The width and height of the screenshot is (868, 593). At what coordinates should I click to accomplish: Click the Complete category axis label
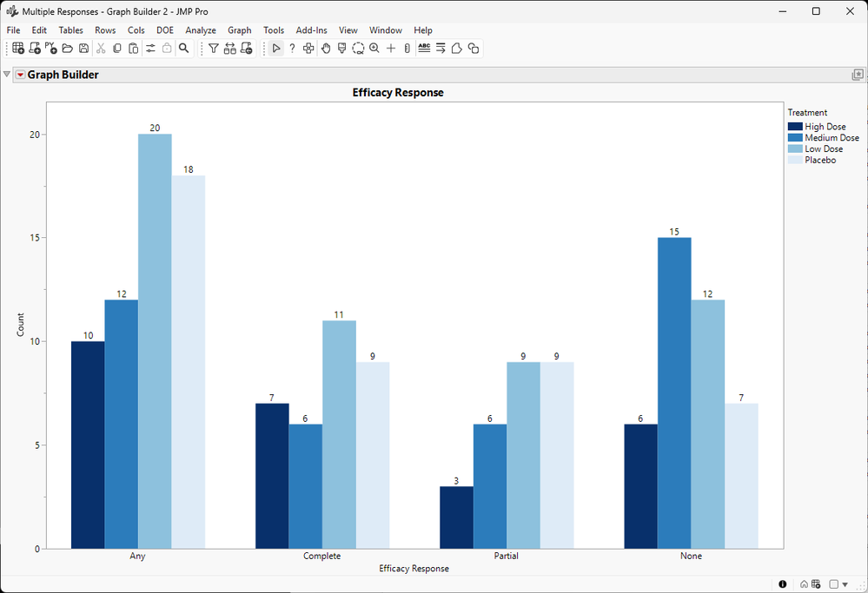pyautogui.click(x=322, y=556)
